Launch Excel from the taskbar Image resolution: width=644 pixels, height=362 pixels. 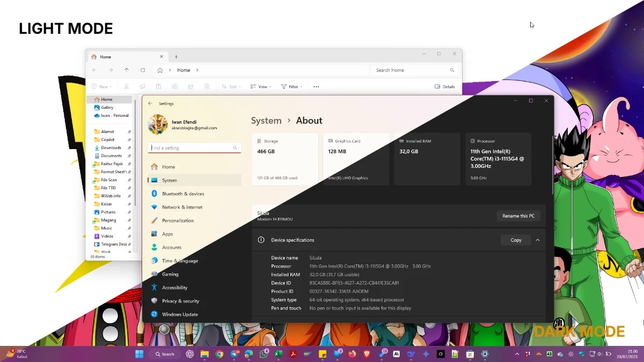pos(279,354)
